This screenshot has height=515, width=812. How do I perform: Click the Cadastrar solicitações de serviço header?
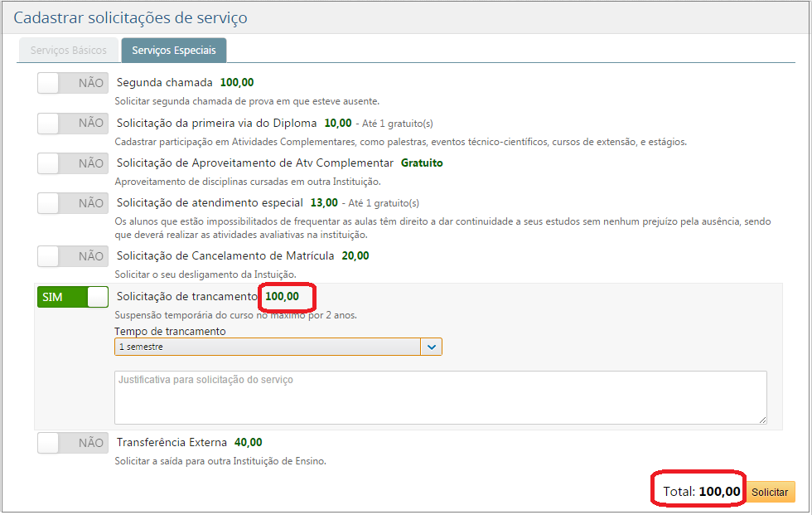[133, 17]
